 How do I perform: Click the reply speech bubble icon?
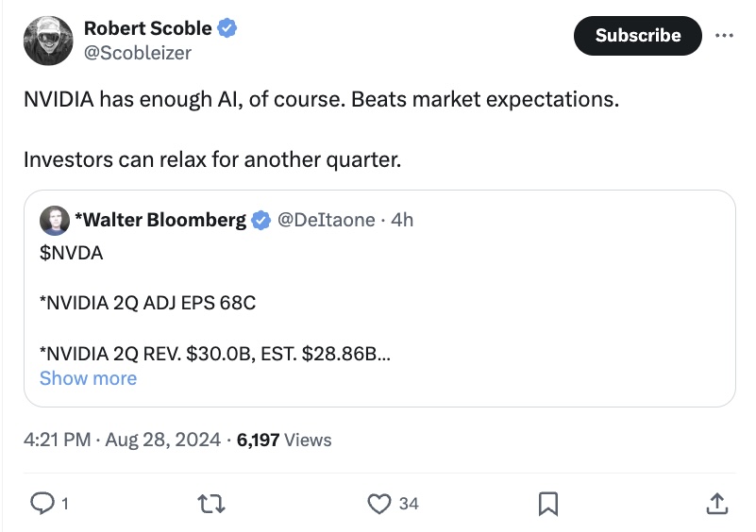(42, 504)
